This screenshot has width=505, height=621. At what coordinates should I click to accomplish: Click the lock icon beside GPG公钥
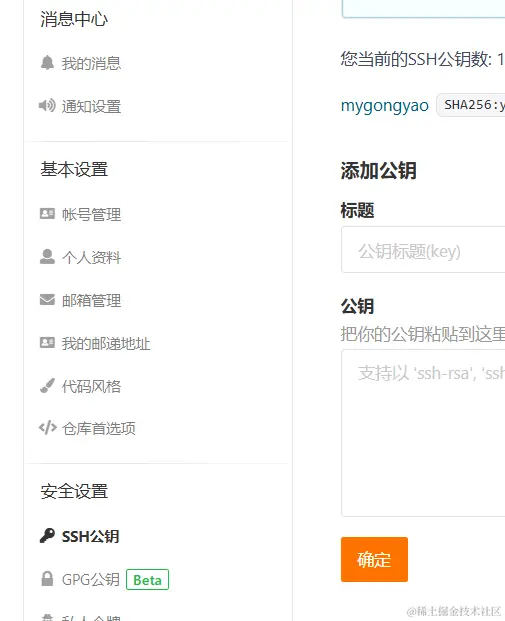[47, 579]
